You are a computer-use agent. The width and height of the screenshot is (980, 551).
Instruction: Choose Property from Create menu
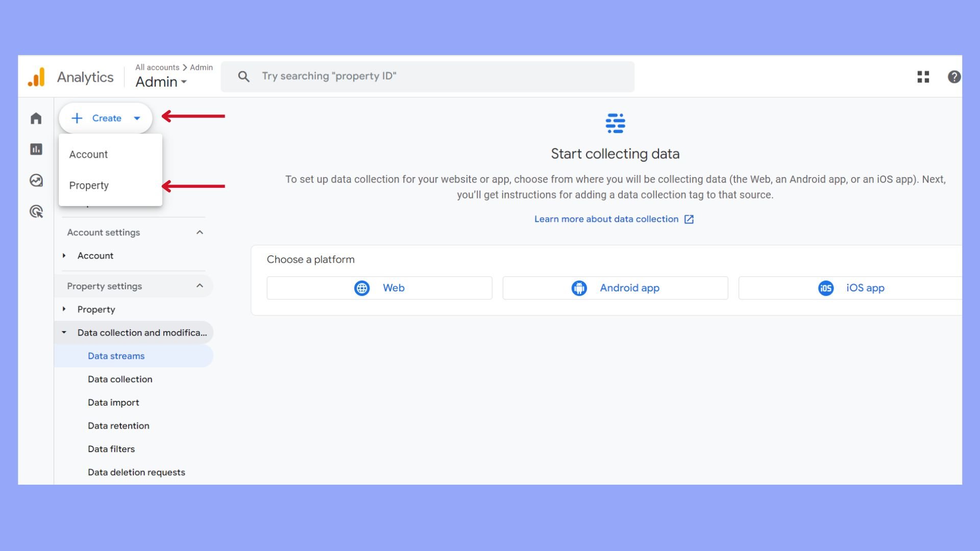[89, 186]
